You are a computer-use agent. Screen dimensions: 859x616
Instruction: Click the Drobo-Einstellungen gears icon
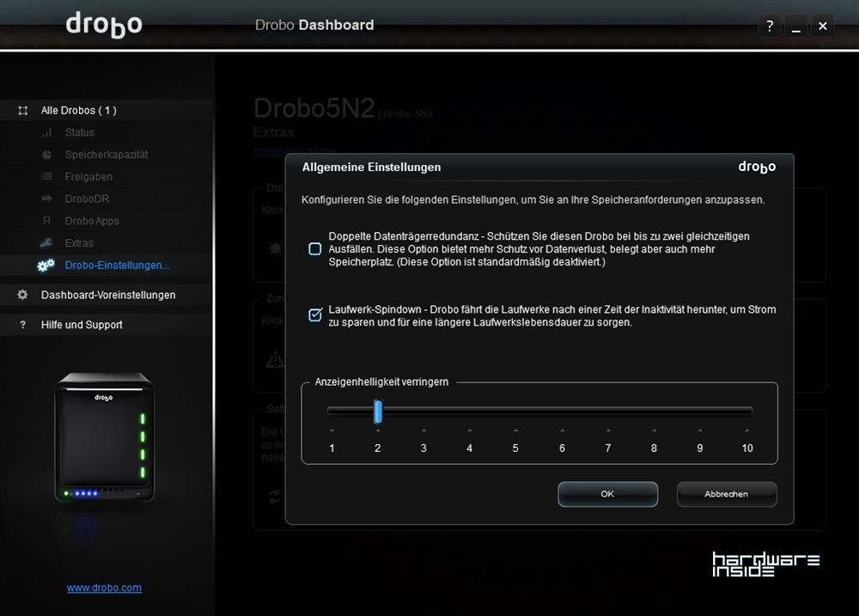46,265
